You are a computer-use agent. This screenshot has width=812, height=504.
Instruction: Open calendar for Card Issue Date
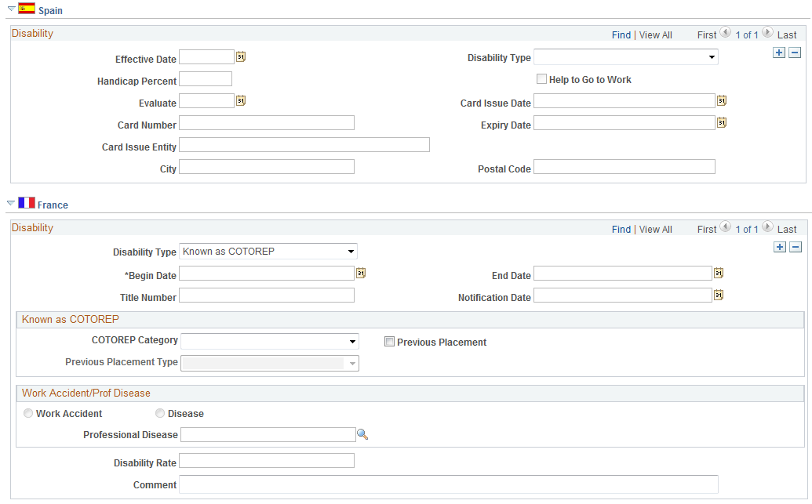pos(721,100)
